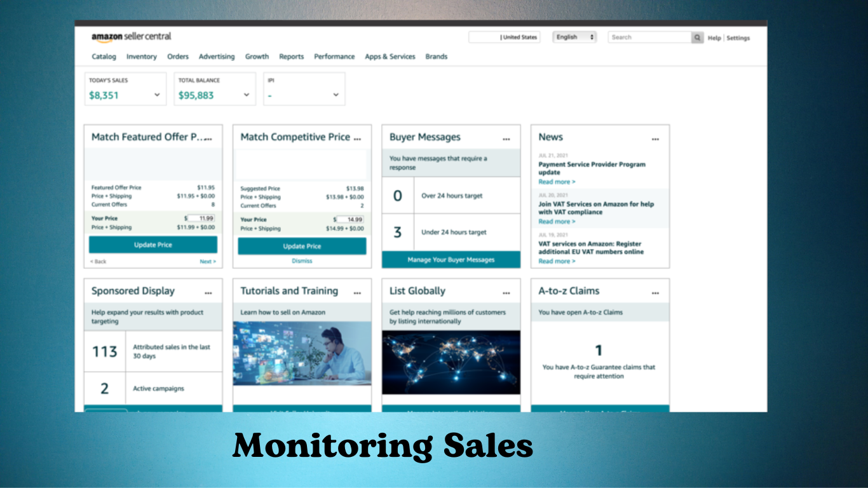Click the 0 over 24 hours target count
This screenshot has height=488, width=868.
pos(398,196)
